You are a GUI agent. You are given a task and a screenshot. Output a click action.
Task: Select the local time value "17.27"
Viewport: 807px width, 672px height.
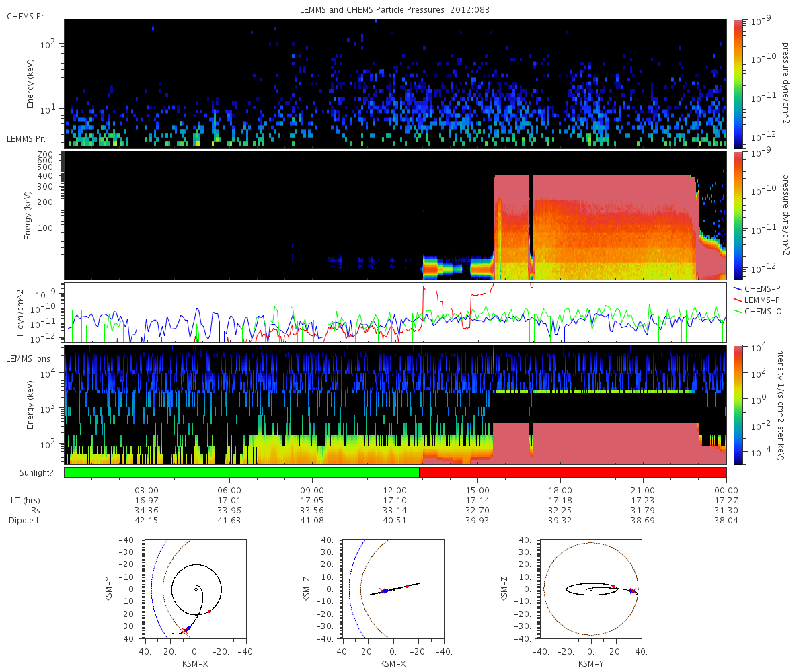726,501
